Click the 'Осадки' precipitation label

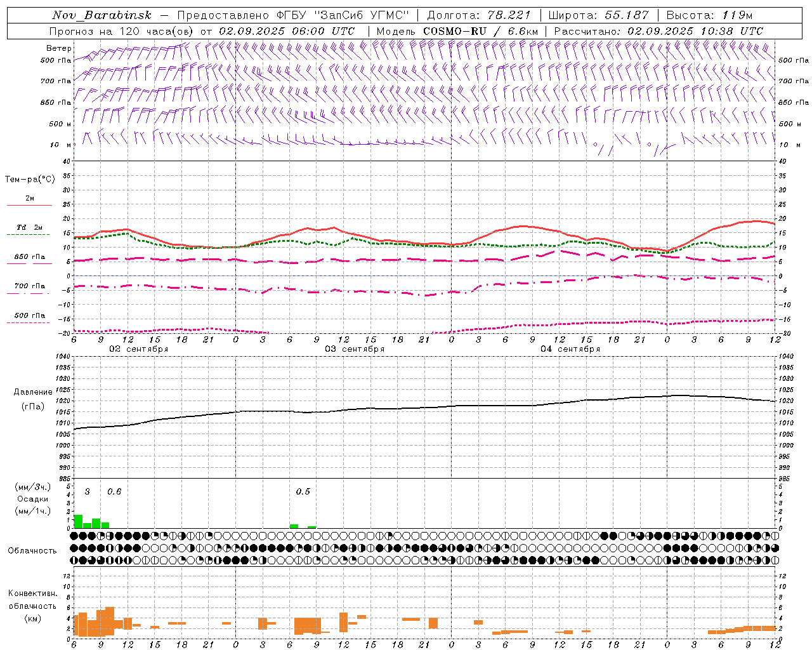click(32, 499)
